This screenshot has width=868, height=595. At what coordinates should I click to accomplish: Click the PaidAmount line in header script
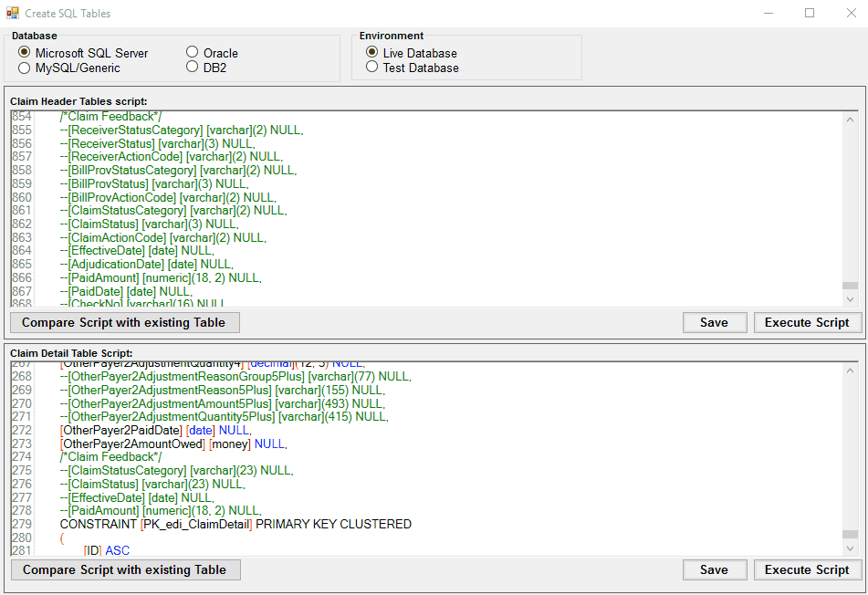coord(164,277)
